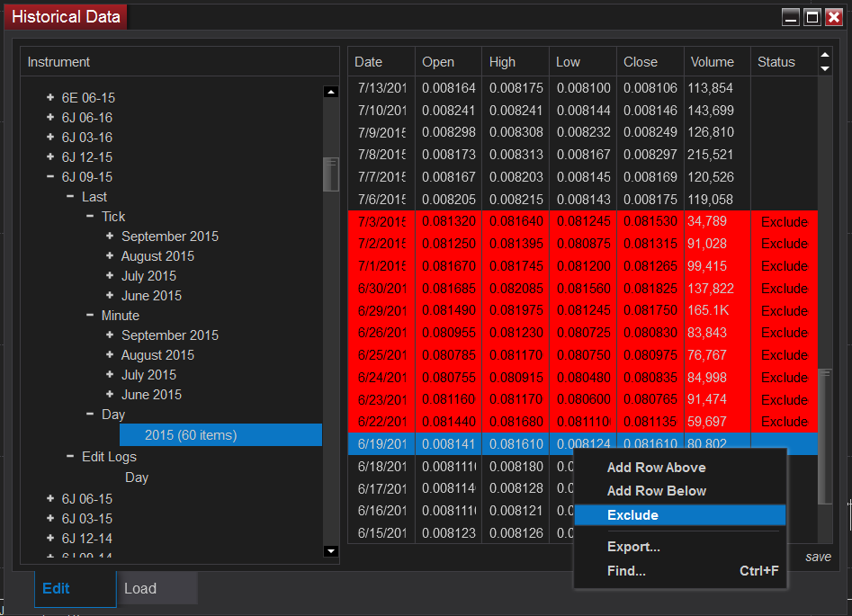This screenshot has height=616, width=852.
Task: Collapse the Day data node
Action: [x=90, y=414]
